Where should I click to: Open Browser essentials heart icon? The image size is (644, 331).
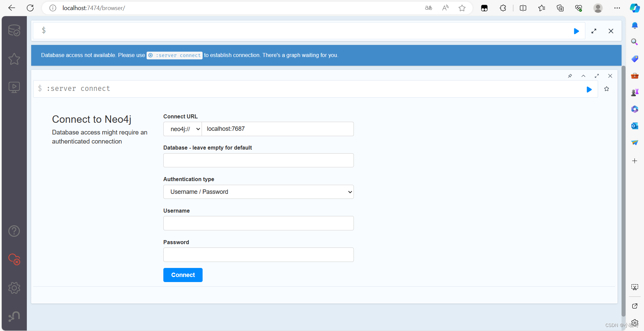point(578,8)
